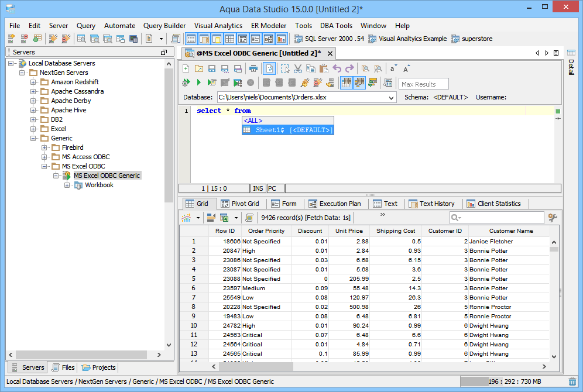
Task: Click the Undo arrow icon
Action: [x=337, y=68]
